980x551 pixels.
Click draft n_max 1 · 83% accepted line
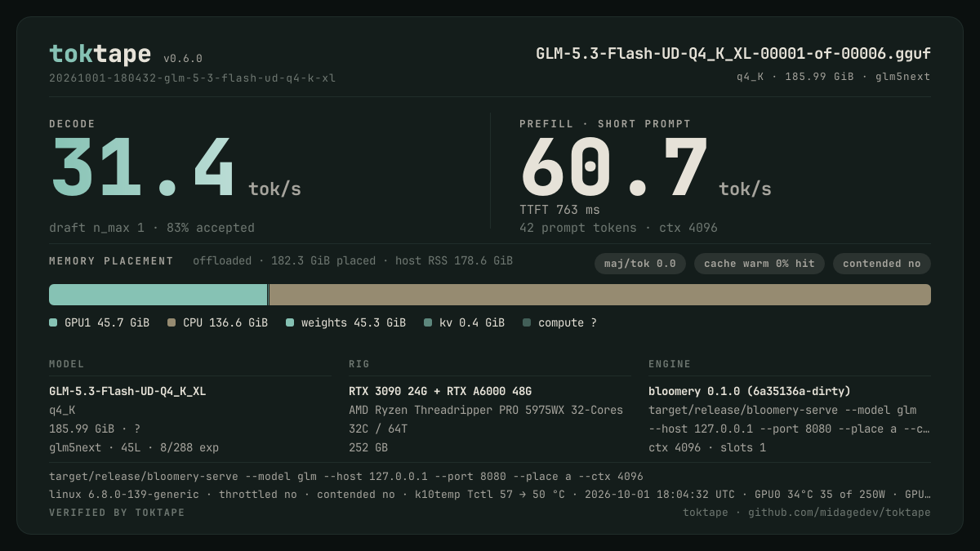tap(152, 228)
